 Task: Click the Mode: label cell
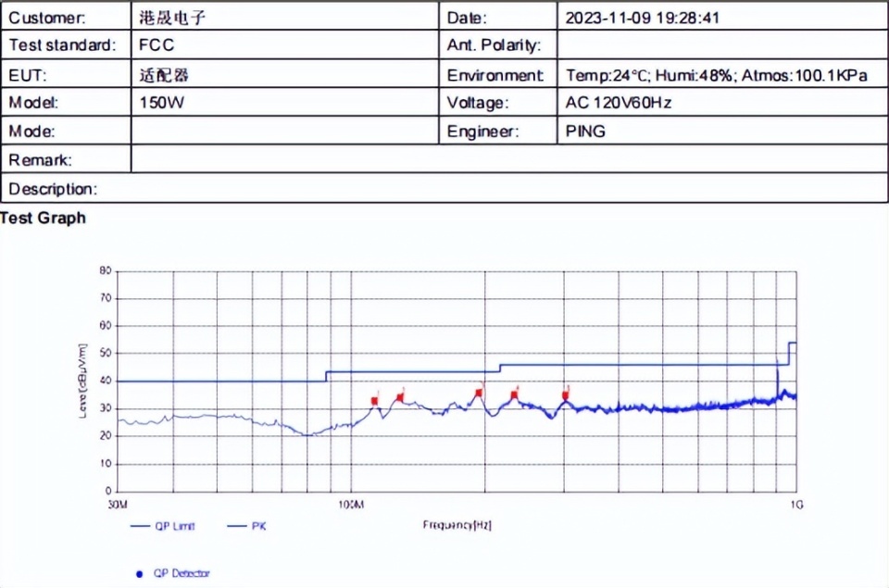[x=66, y=131]
